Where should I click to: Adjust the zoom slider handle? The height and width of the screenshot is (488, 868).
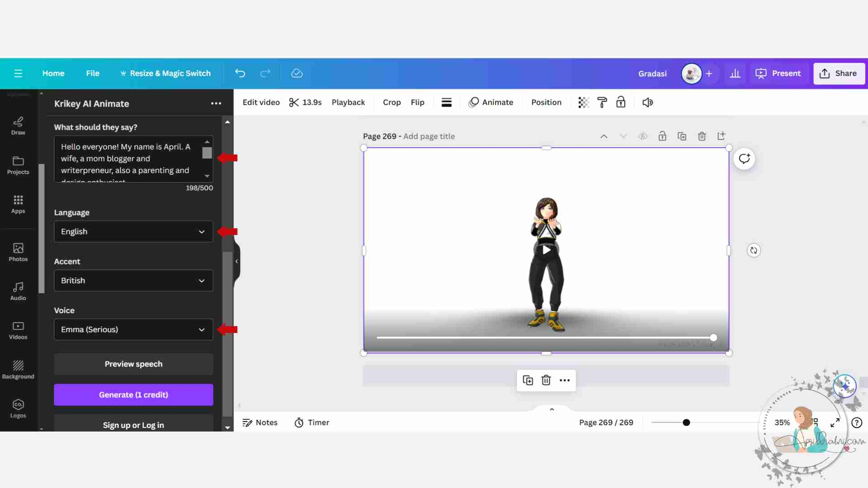(x=686, y=422)
